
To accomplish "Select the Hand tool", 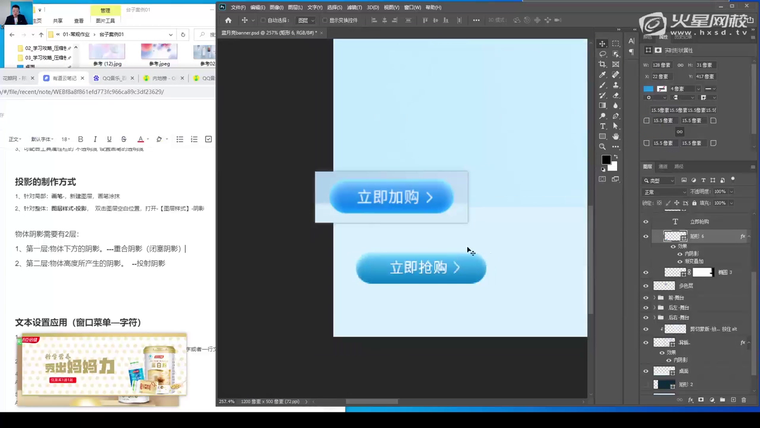I will (x=616, y=136).
